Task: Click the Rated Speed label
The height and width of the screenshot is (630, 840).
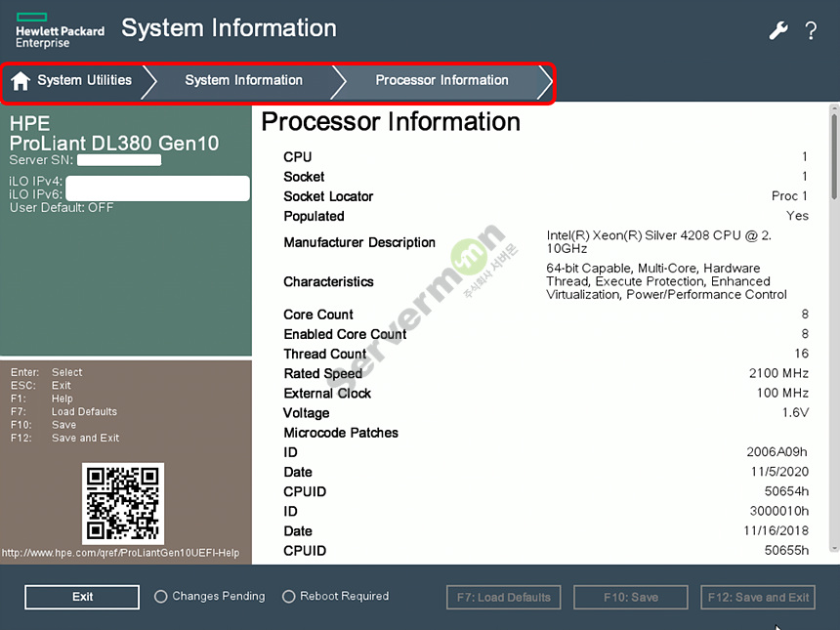Action: click(323, 374)
